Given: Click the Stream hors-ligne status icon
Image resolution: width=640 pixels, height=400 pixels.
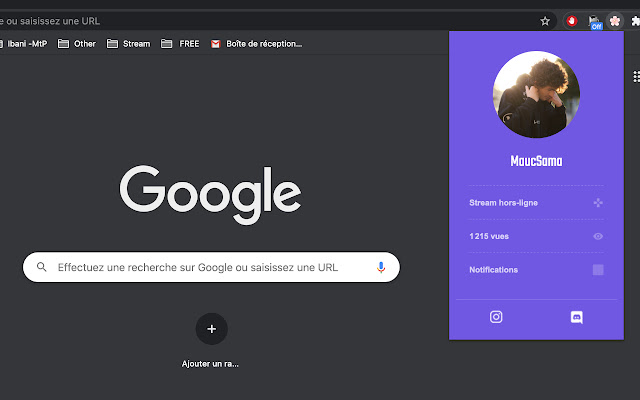Looking at the screenshot, I should point(598,202).
